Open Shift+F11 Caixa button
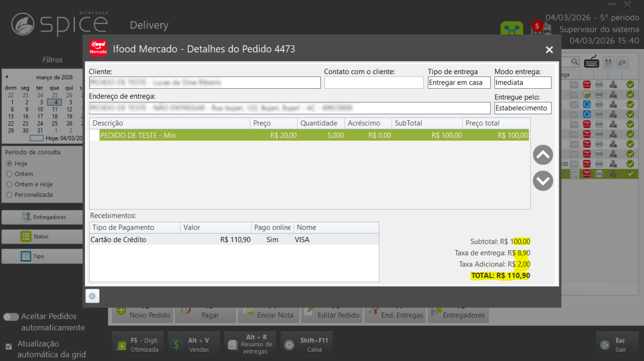 (307, 345)
